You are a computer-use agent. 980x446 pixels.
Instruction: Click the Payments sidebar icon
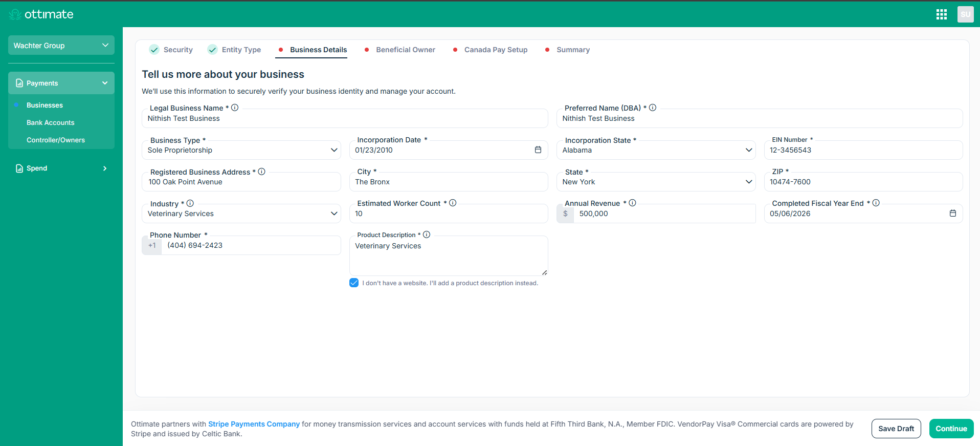(19, 83)
